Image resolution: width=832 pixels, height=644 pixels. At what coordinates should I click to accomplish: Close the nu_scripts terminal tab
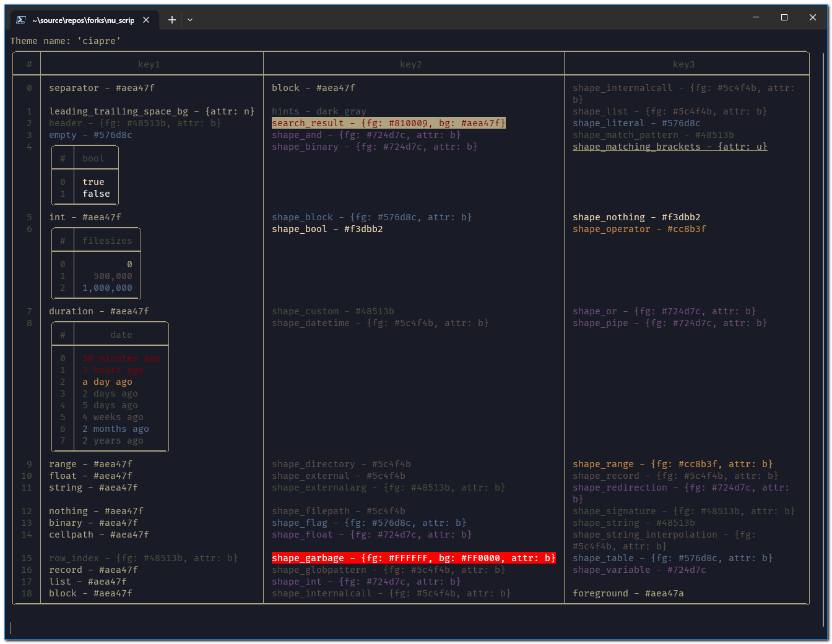tap(146, 20)
